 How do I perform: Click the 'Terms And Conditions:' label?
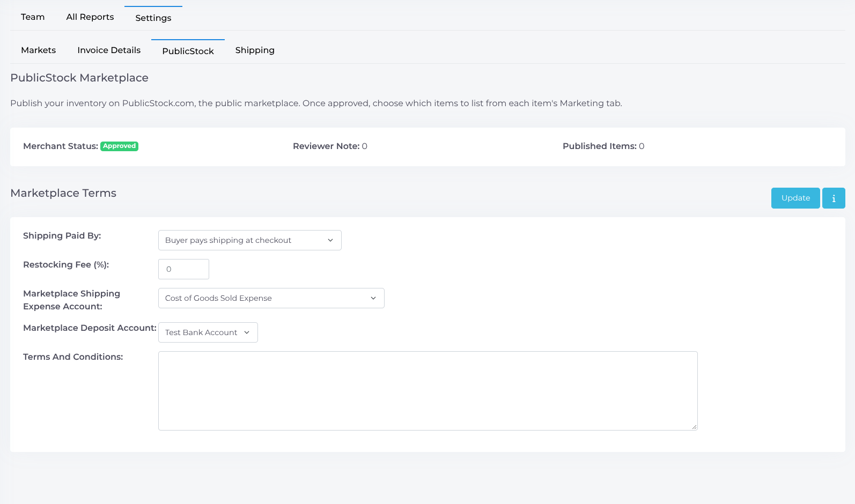pos(73,357)
